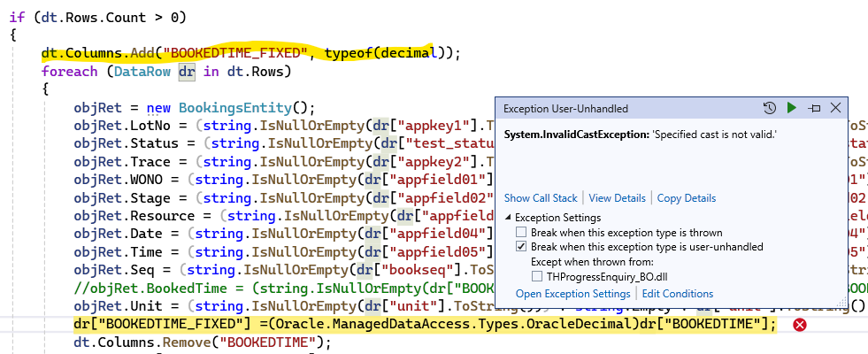Click the 'Specified cast is not valid.' message

715,135
